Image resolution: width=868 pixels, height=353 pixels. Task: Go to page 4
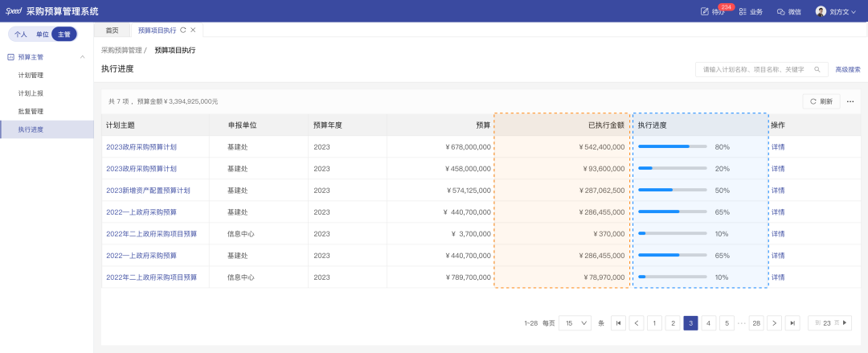click(x=709, y=323)
